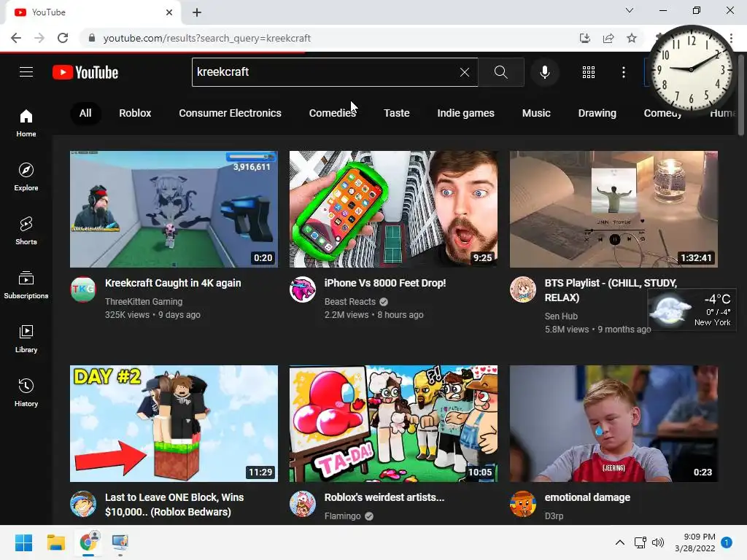Bookmark this page with the star
The height and width of the screenshot is (560, 747).
click(632, 38)
